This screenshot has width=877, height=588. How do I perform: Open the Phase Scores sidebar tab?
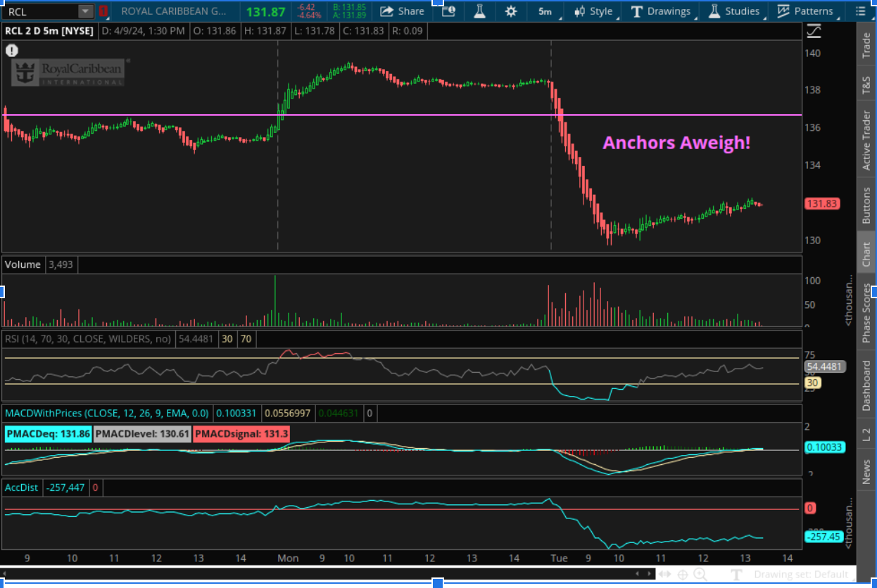[x=866, y=313]
